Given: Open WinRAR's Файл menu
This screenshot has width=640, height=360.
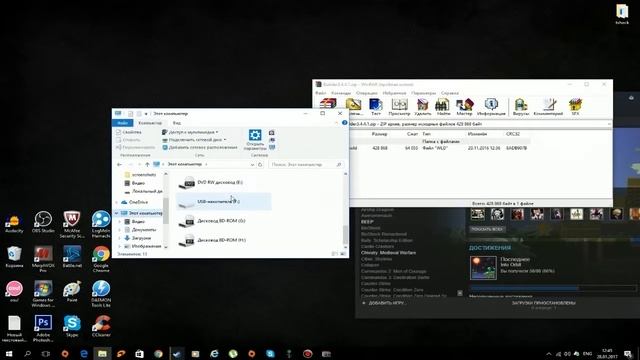Looking at the screenshot, I should [x=321, y=93].
